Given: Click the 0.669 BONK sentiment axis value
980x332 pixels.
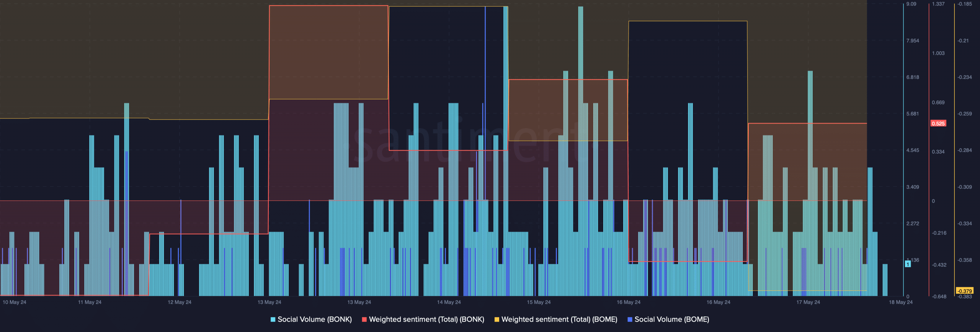Looking at the screenshot, I should coord(938,103).
